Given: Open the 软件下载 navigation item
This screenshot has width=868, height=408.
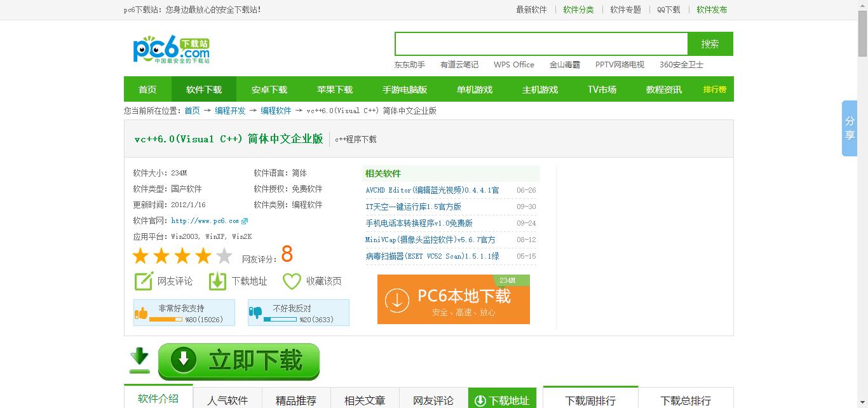Looking at the screenshot, I should click(204, 90).
